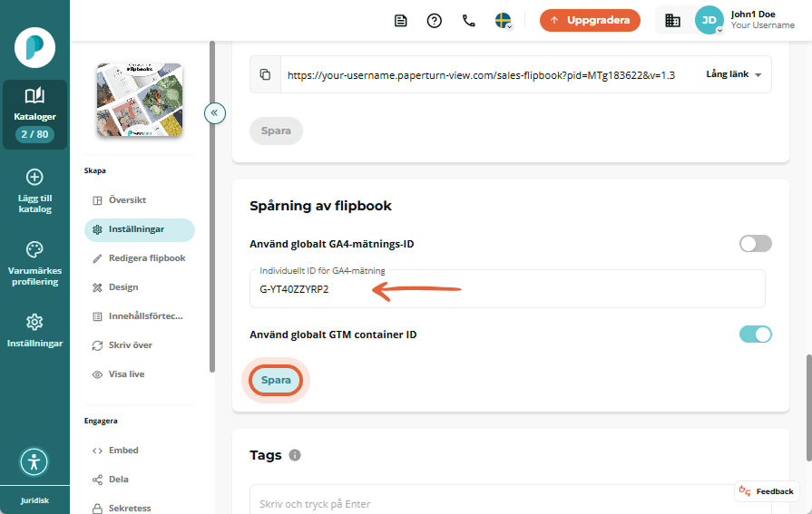Click John1 Doe username text
This screenshot has width=812, height=514.
[x=753, y=15]
